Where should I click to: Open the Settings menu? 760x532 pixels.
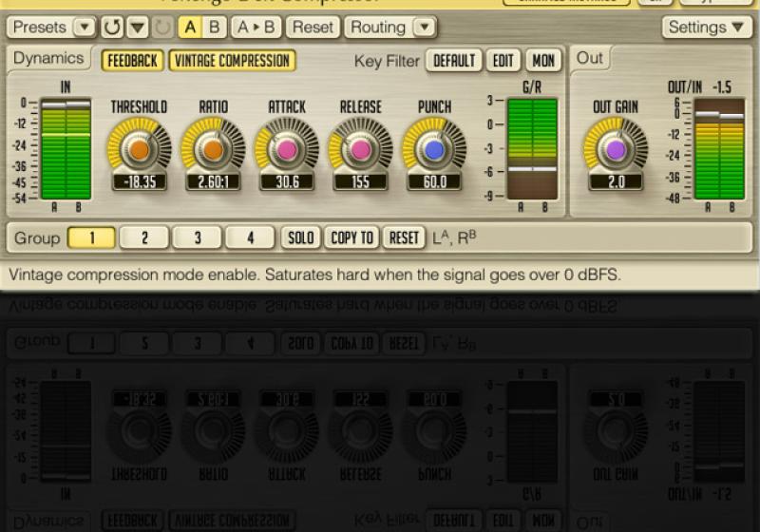pyautogui.click(x=707, y=28)
